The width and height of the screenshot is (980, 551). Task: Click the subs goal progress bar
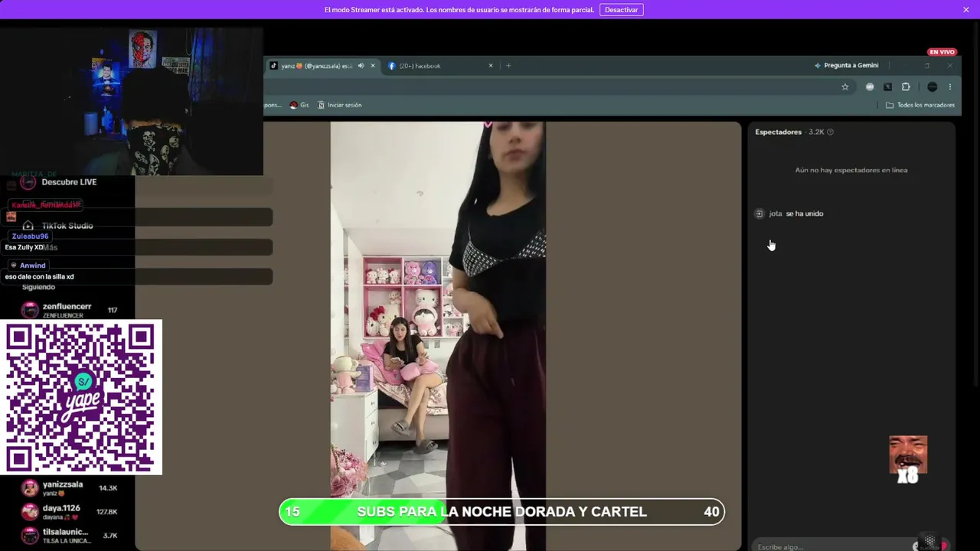coord(501,512)
